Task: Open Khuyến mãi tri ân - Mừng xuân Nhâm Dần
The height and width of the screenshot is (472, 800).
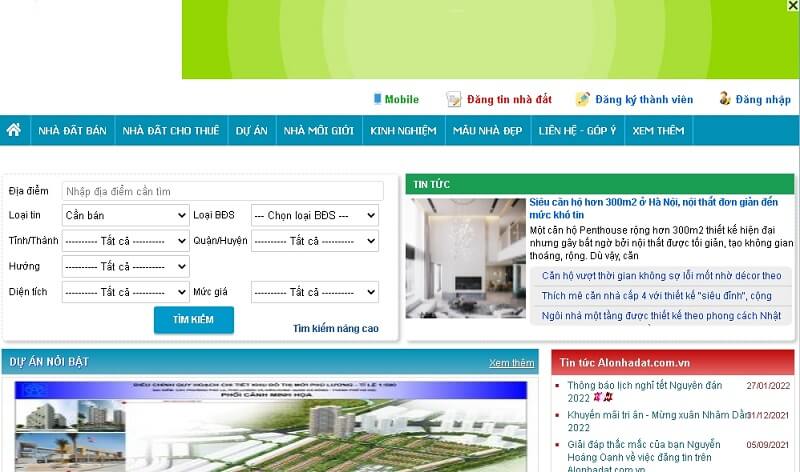Action: click(x=656, y=421)
